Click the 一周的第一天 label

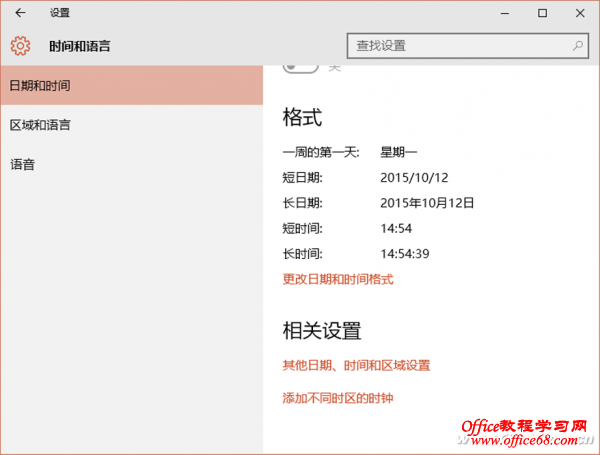[x=321, y=152]
